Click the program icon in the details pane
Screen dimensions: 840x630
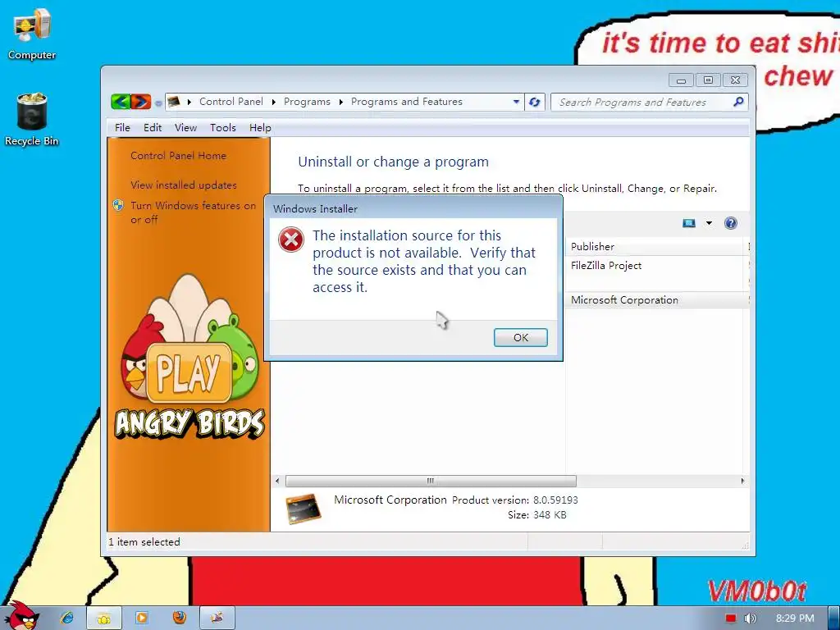304,508
